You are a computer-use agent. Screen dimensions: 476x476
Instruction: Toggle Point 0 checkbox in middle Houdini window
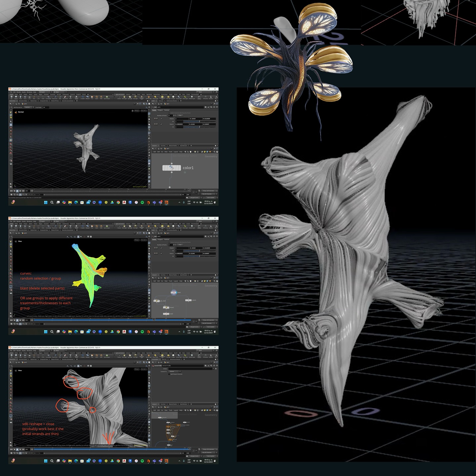click(x=161, y=248)
